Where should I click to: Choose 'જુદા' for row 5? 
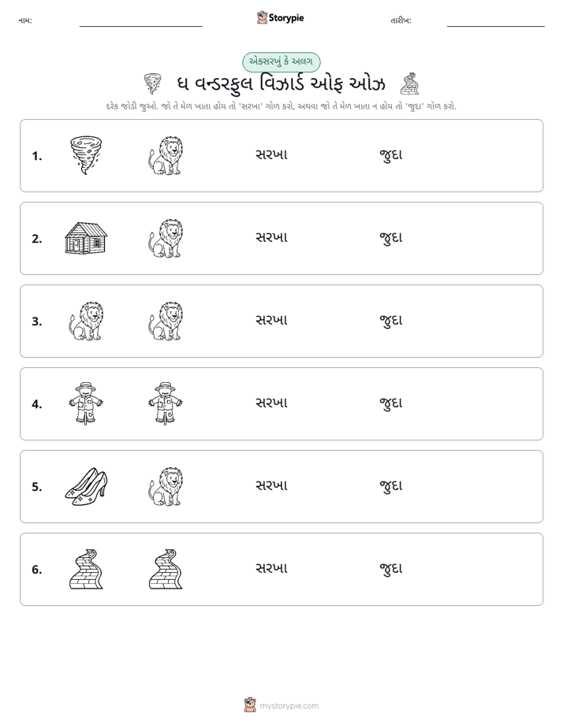tap(390, 485)
